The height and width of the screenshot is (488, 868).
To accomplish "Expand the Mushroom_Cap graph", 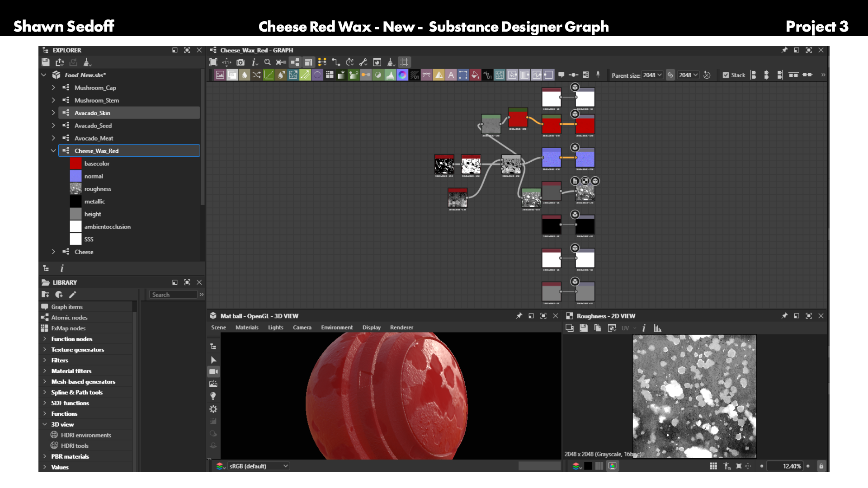I will 53,87.
